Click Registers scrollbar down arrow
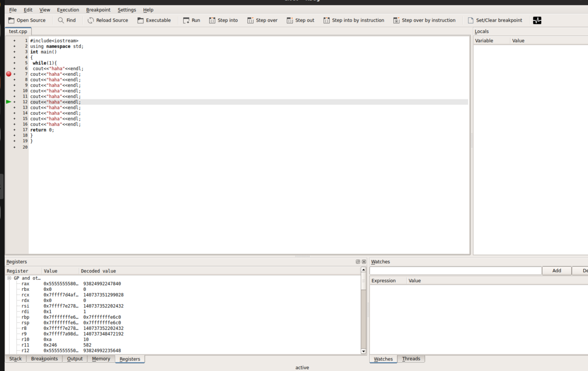The width and height of the screenshot is (588, 371). click(x=364, y=351)
